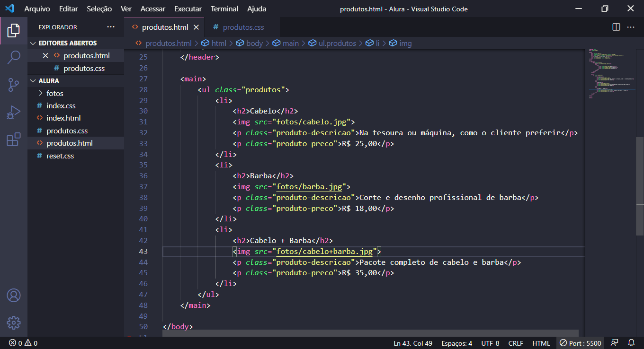Open the notifications bell in status bar
The width and height of the screenshot is (644, 349).
[x=631, y=343]
